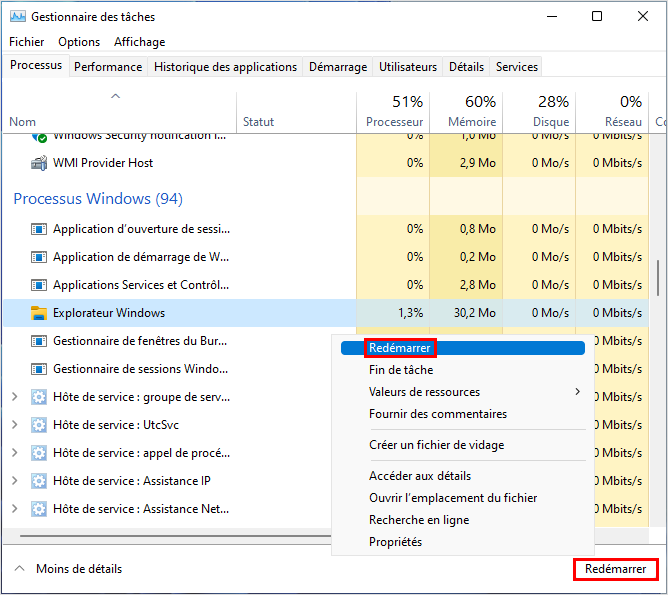Open the Valeurs de ressources submenu
Screen dimensions: 668x595
463,392
